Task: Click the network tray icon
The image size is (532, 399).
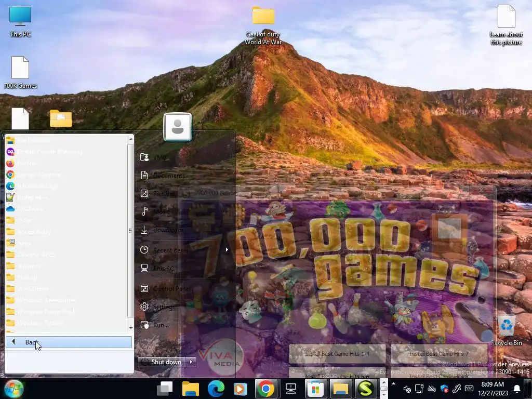Action: [x=419, y=389]
